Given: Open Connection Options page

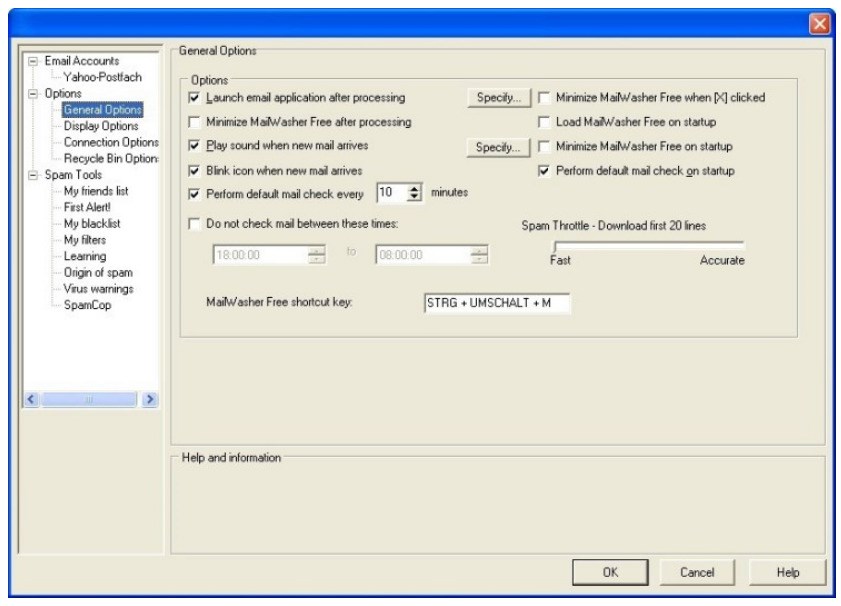Looking at the screenshot, I should [x=111, y=143].
